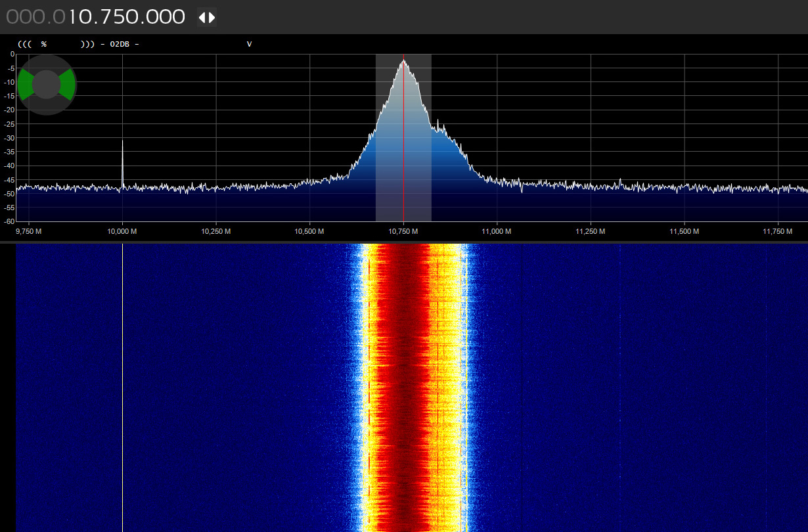Click the center tuning arrows icon beside the frequency
This screenshot has height=532, width=808.
(x=207, y=18)
